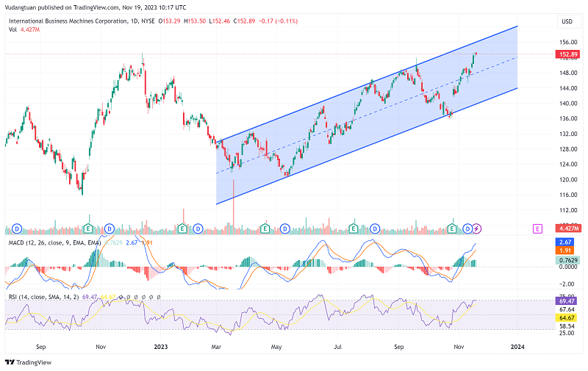Click the red 152.89 current price label

pyautogui.click(x=567, y=54)
